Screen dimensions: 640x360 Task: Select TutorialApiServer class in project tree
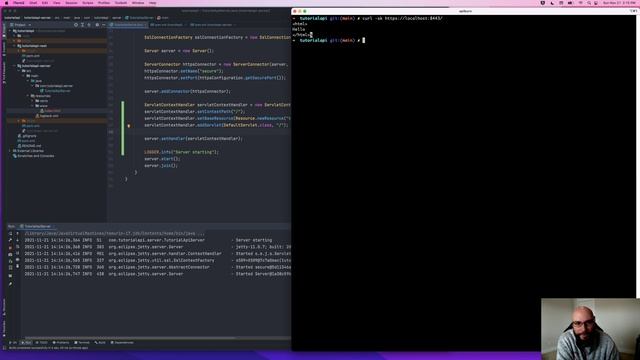click(55, 91)
